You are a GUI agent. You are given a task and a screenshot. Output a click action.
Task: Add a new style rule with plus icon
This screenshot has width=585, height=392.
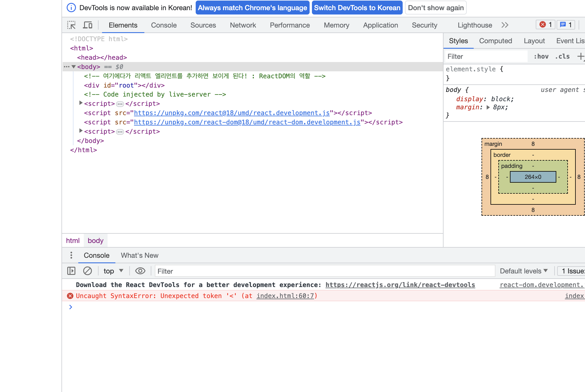click(x=581, y=56)
